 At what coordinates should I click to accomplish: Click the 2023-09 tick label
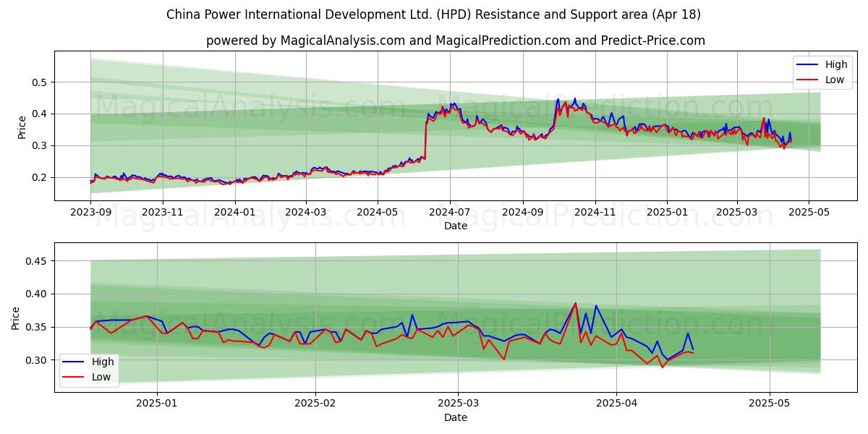90,212
